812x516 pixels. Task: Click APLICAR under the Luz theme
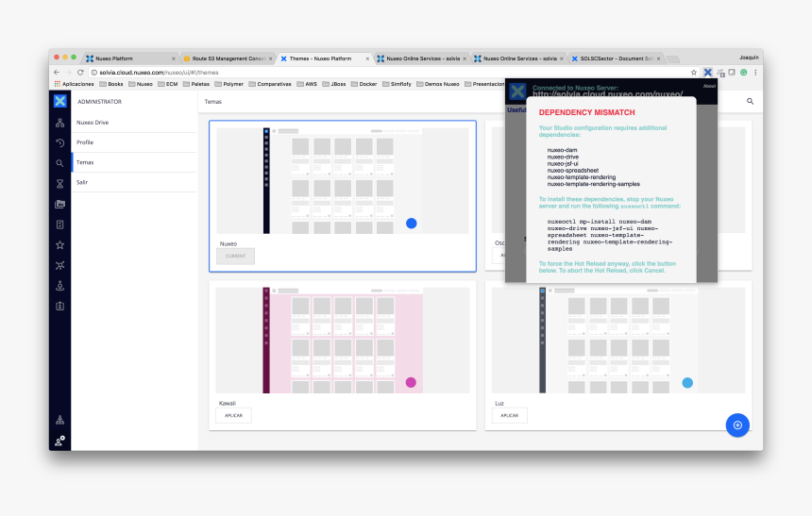coord(510,416)
